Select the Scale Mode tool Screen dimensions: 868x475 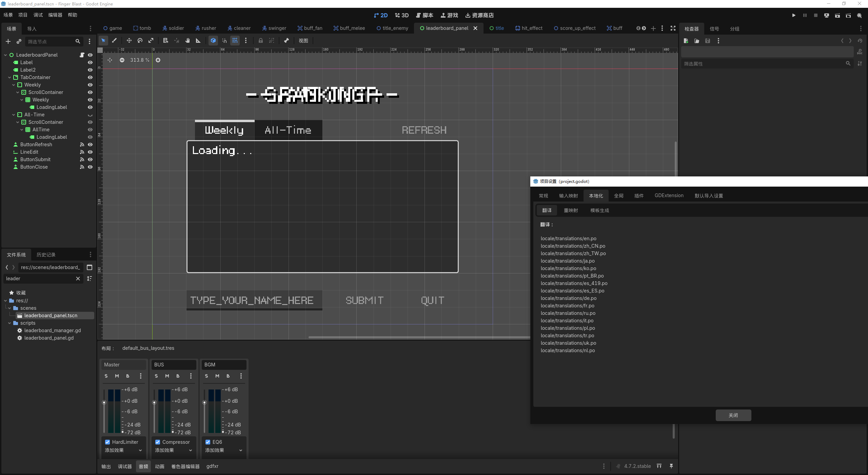pyautogui.click(x=151, y=41)
